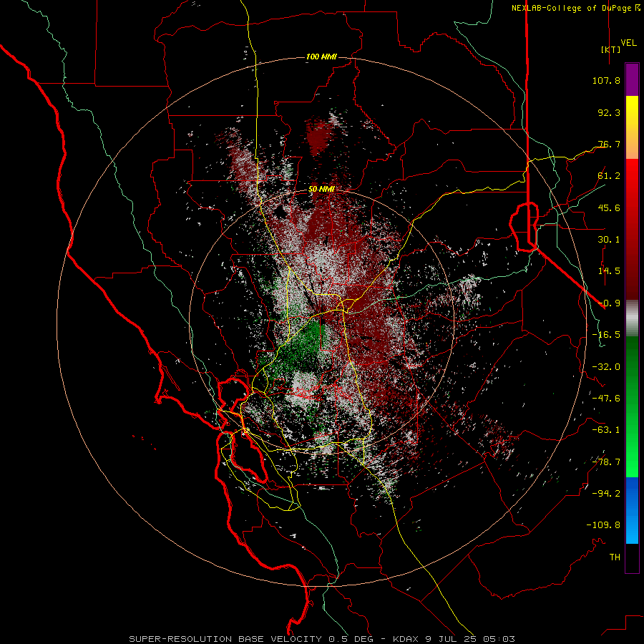
Task: Click the blue segment of color bar
Action: pyautogui.click(x=632, y=510)
